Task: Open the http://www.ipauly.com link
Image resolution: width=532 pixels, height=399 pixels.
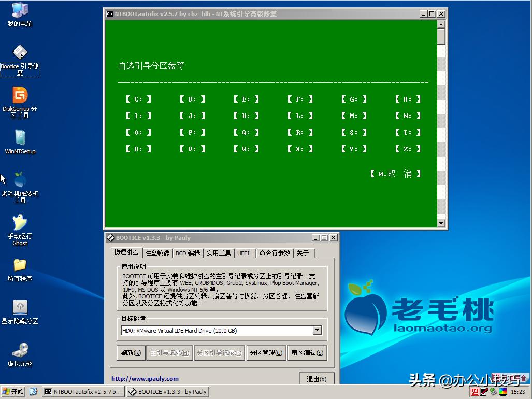Action: [x=145, y=379]
